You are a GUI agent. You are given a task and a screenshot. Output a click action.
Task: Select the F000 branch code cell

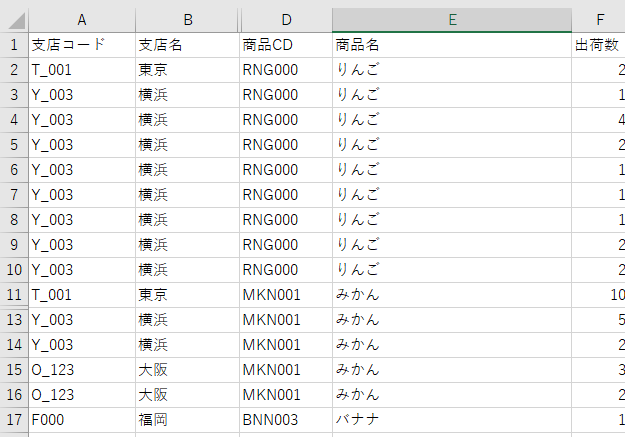pos(81,420)
